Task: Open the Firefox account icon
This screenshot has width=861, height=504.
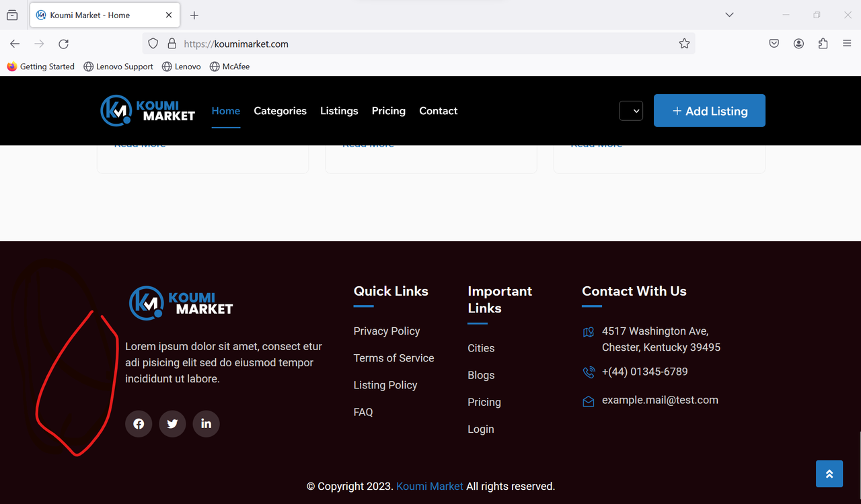Action: click(798, 43)
